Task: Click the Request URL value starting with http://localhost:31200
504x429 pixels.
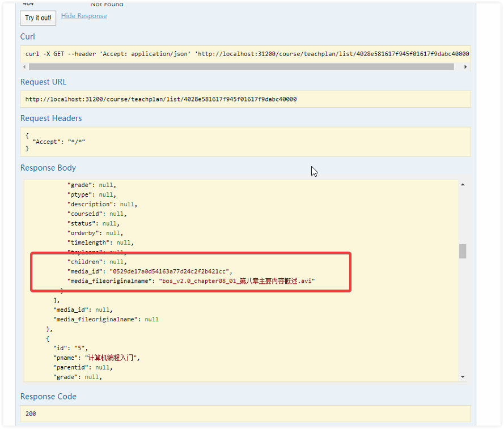Action: 161,99
